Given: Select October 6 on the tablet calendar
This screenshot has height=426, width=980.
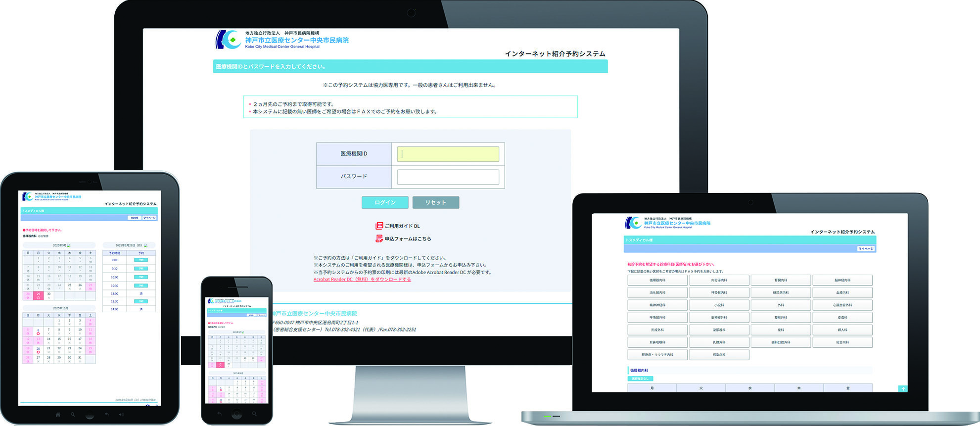Looking at the screenshot, I should point(38,331).
